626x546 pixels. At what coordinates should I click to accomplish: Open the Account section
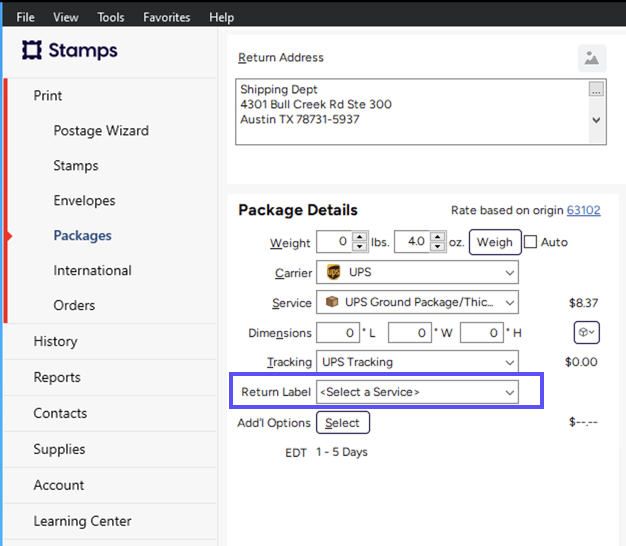(59, 485)
